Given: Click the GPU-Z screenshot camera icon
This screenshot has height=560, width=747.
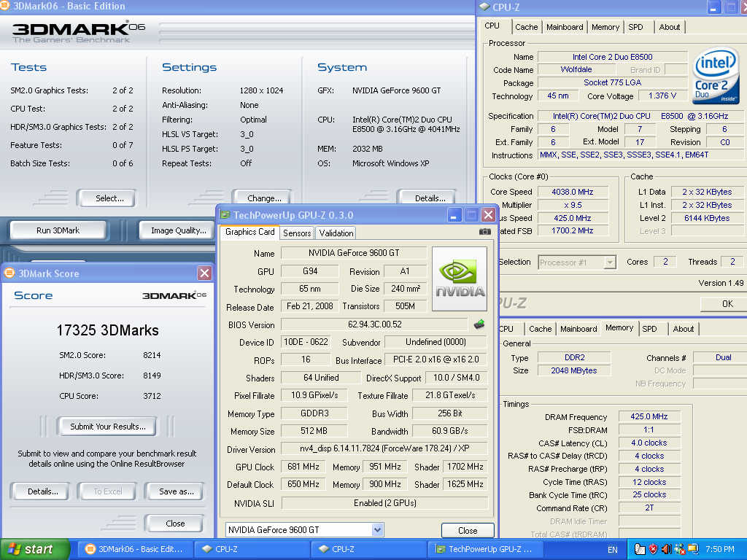Looking at the screenshot, I should 484,232.
